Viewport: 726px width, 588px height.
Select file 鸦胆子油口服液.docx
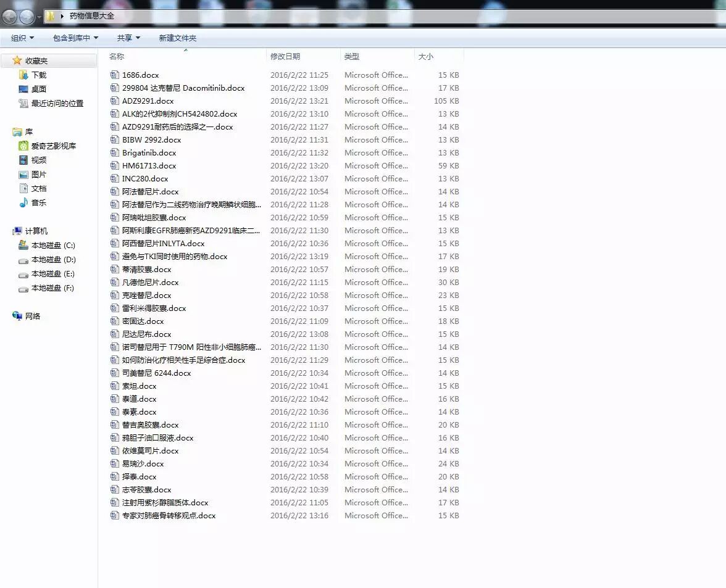coord(158,437)
